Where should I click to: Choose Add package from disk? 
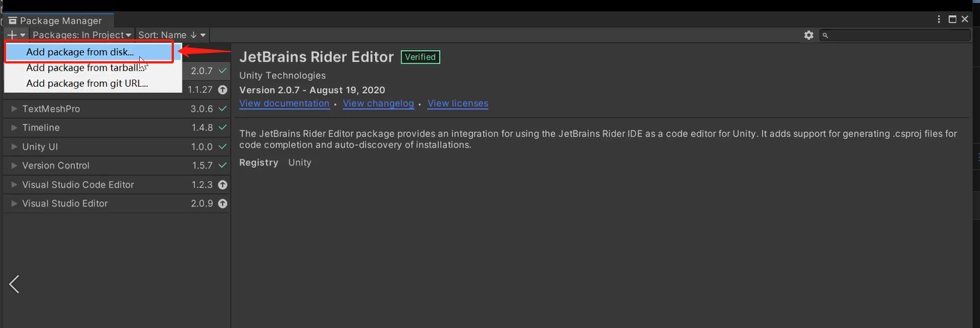89,52
